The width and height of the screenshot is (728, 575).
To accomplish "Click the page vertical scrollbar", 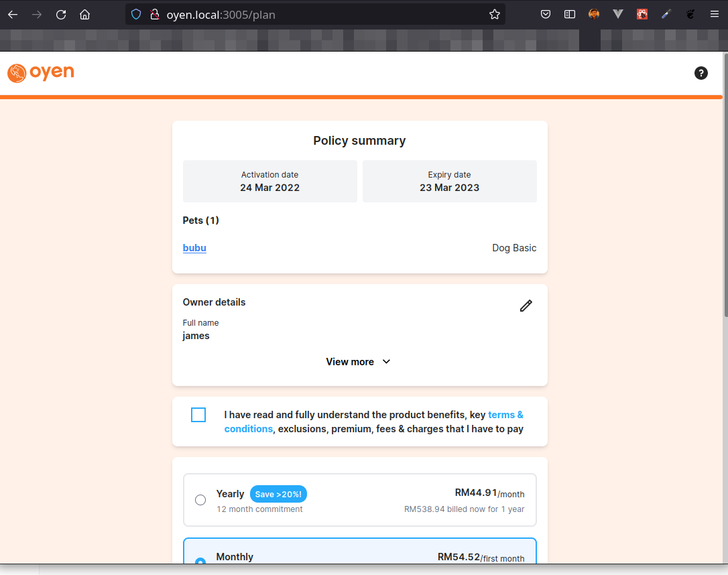I will [724, 201].
